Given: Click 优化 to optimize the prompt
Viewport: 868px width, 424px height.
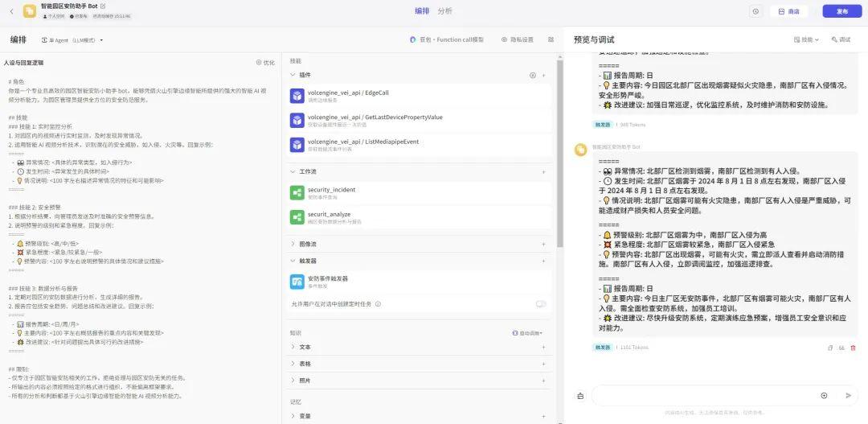Looking at the screenshot, I should coord(265,63).
